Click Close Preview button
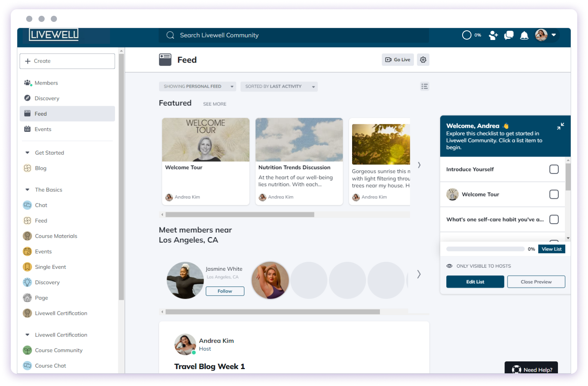This screenshot has width=588, height=386. point(536,281)
